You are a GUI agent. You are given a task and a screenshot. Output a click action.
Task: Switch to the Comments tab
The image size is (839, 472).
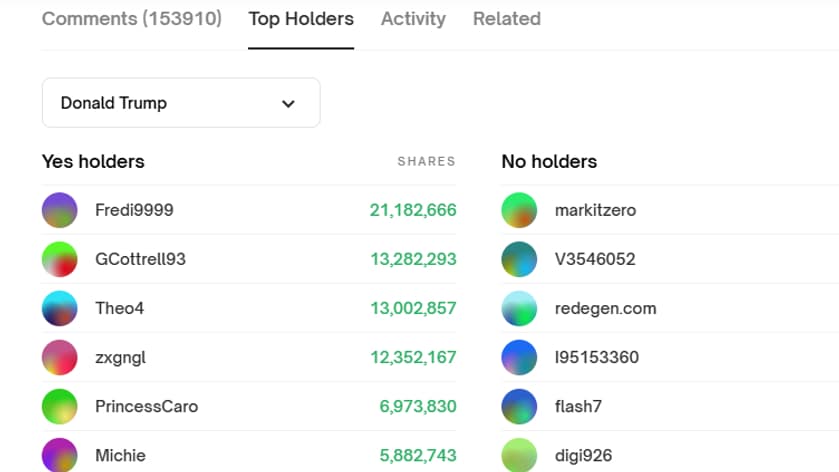pos(132,19)
